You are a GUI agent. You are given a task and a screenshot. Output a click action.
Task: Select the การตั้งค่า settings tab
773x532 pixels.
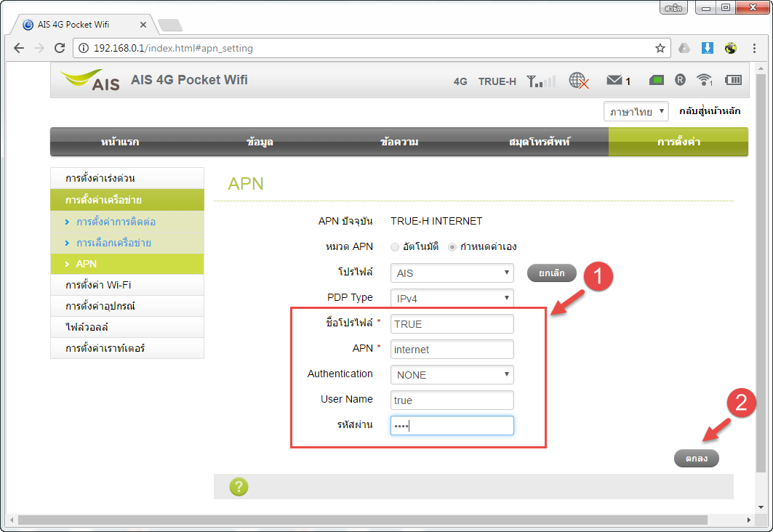pos(678,142)
